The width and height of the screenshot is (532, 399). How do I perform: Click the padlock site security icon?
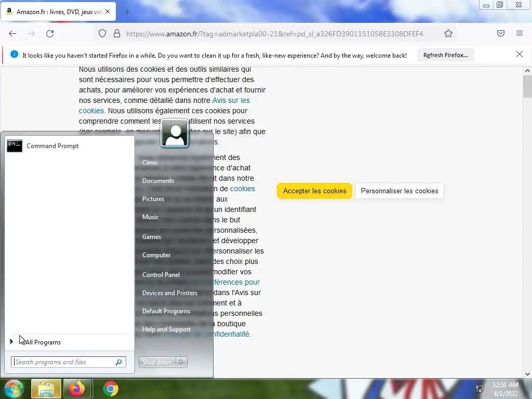117,34
